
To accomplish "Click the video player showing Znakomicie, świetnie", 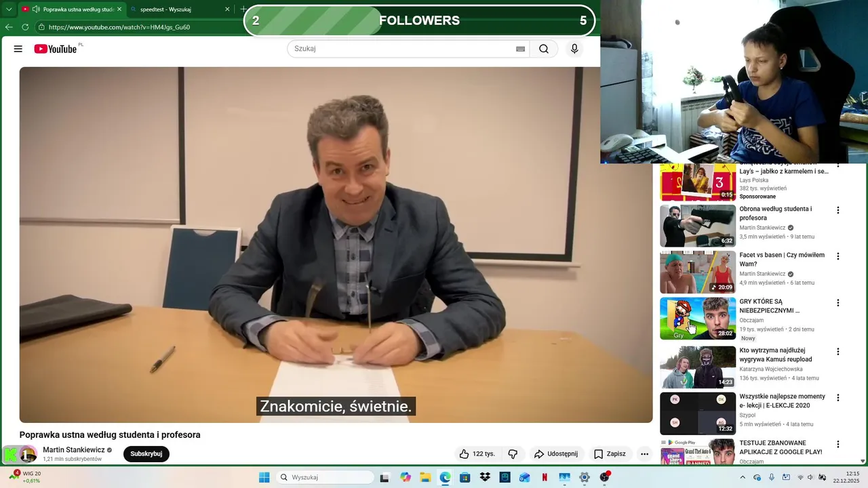I will point(336,245).
